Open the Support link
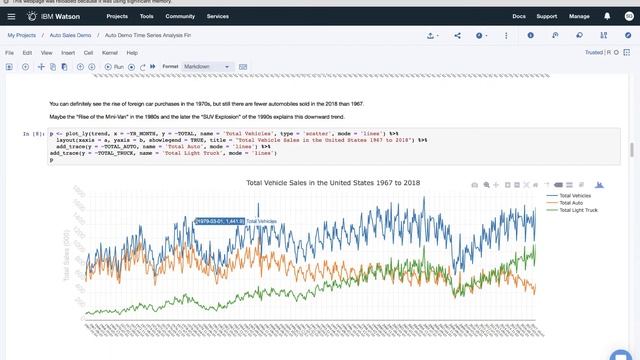This screenshot has height=360, width=640. click(547, 16)
